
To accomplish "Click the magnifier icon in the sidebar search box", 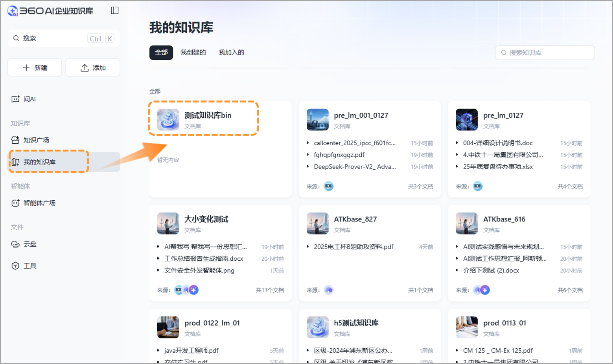I will click(x=16, y=38).
